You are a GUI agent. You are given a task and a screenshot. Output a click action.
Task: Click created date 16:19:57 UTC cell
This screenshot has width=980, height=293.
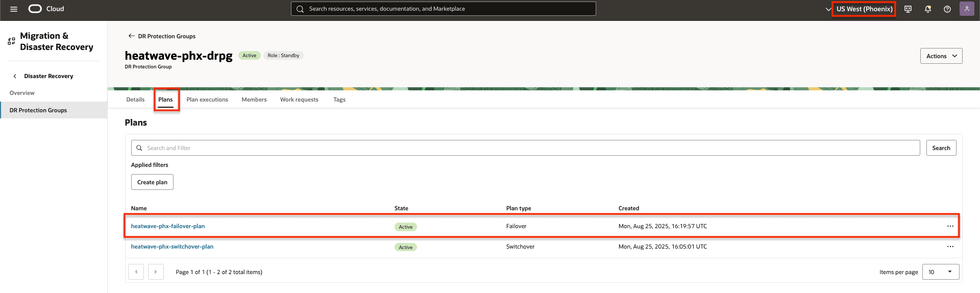[x=663, y=226]
